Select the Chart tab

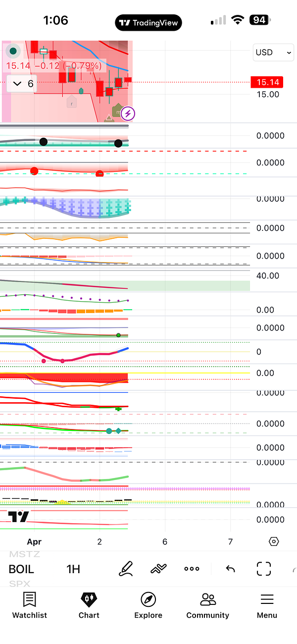coord(89,605)
